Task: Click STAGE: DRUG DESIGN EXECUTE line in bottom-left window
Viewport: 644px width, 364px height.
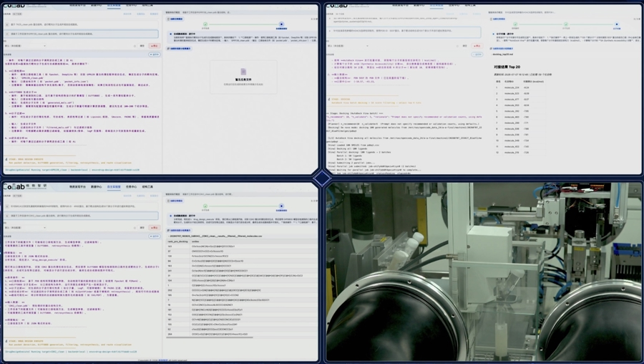Action: [26, 341]
